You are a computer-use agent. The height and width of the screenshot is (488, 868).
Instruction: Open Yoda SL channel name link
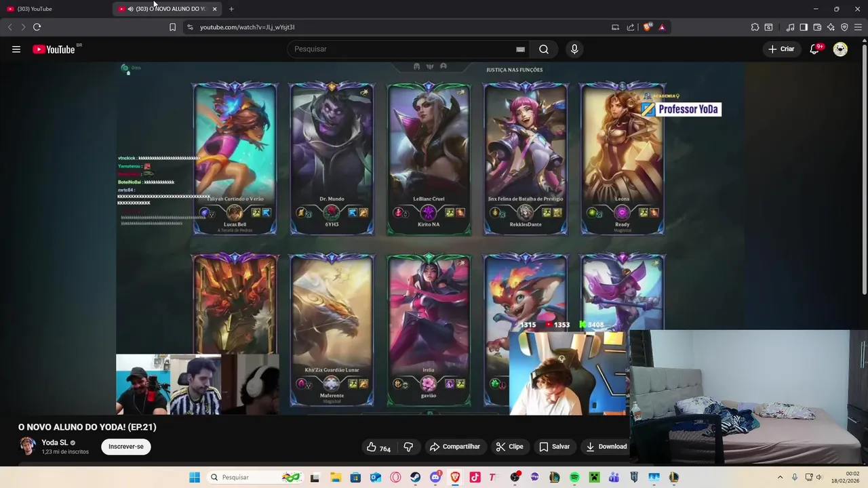54,443
